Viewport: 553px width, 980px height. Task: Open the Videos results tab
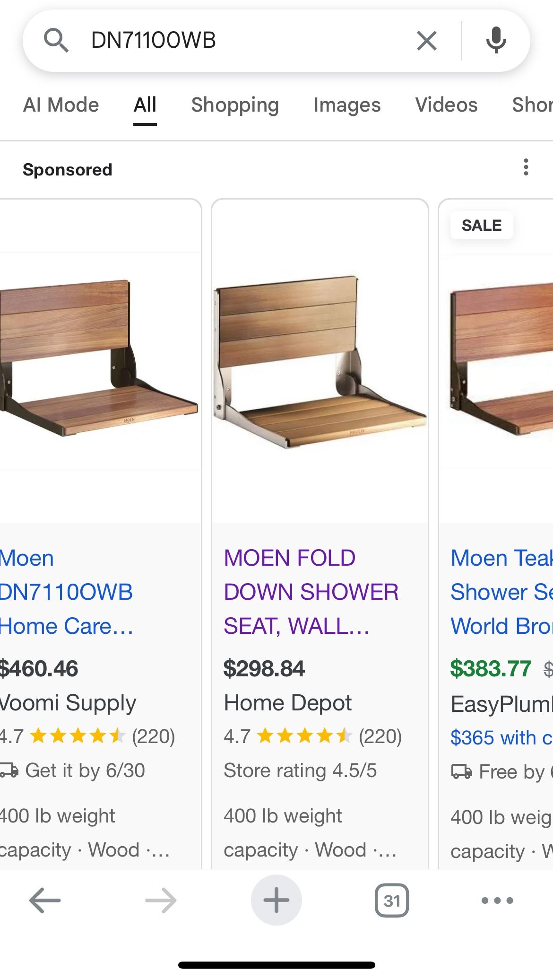[446, 105]
